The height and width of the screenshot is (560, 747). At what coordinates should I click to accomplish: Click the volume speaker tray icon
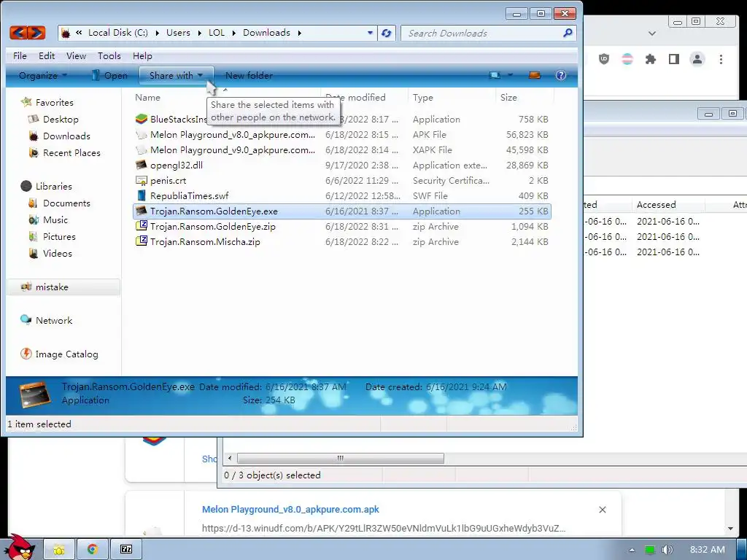click(x=667, y=550)
